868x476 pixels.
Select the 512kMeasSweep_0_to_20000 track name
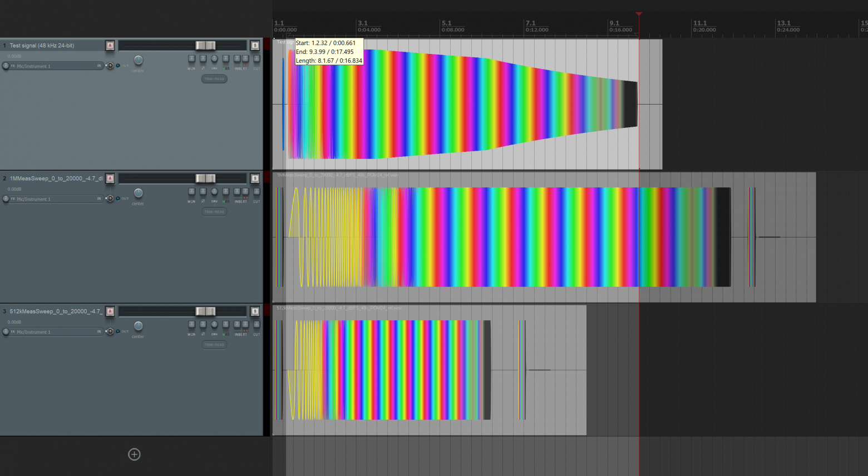(x=56, y=311)
